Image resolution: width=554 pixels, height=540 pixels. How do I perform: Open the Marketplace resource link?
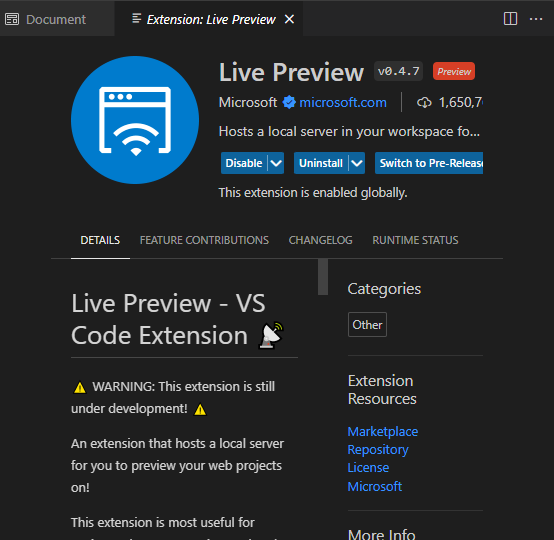(x=383, y=432)
